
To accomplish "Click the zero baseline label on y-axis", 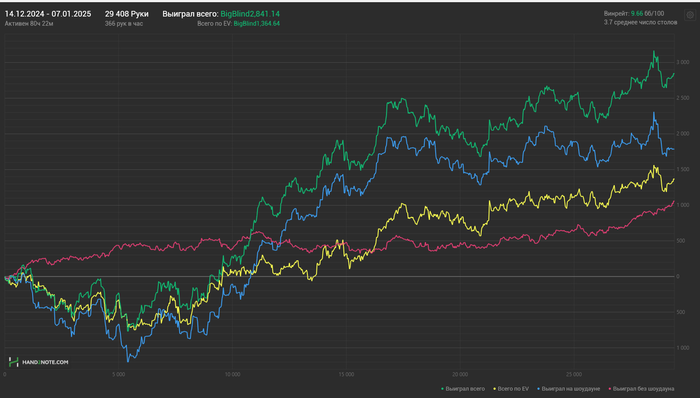I will point(678,277).
